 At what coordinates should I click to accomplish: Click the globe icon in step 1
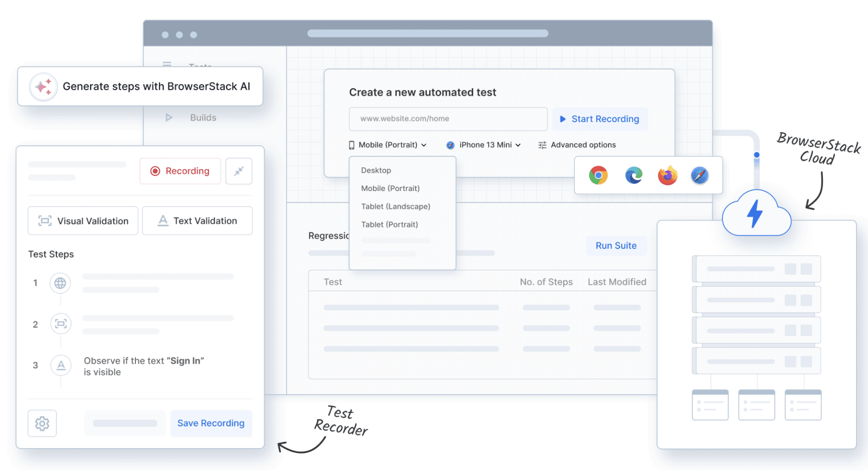click(x=60, y=283)
